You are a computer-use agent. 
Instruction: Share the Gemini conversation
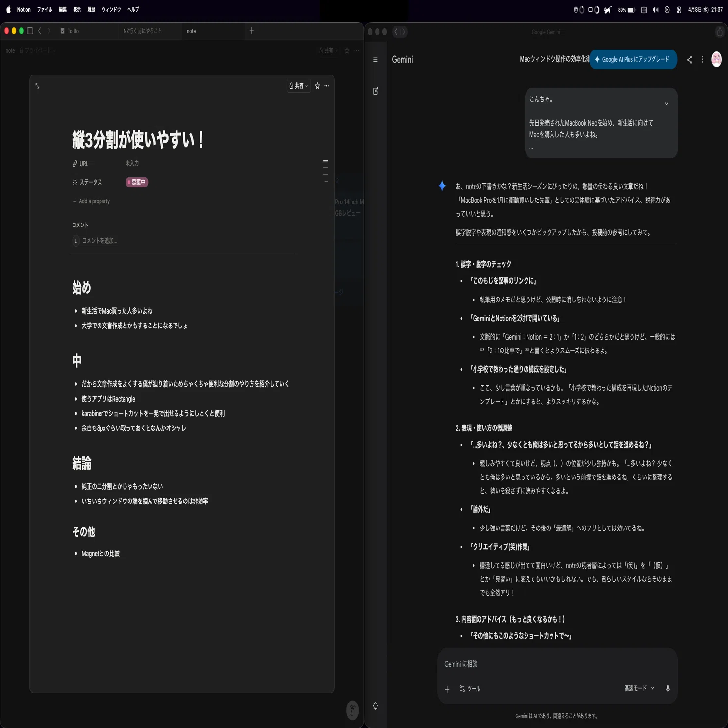tap(690, 60)
